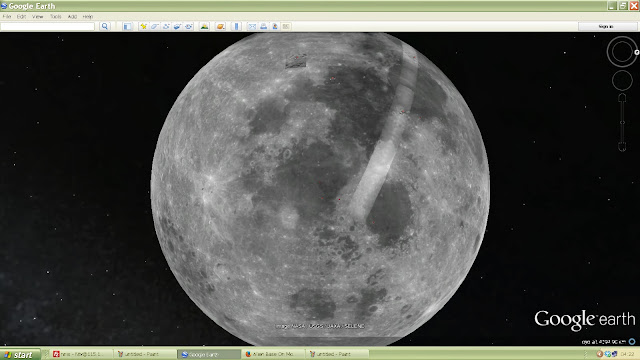Viewport: 640px width, 360px height.
Task: Click the Record a Tour icon
Action: 189,27
